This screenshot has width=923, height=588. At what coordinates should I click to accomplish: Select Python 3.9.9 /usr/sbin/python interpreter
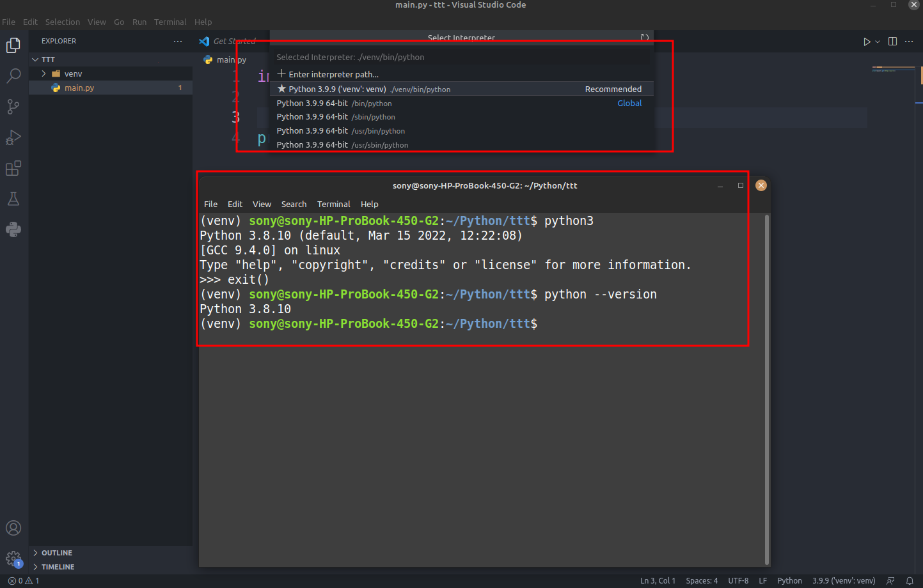tap(462, 145)
